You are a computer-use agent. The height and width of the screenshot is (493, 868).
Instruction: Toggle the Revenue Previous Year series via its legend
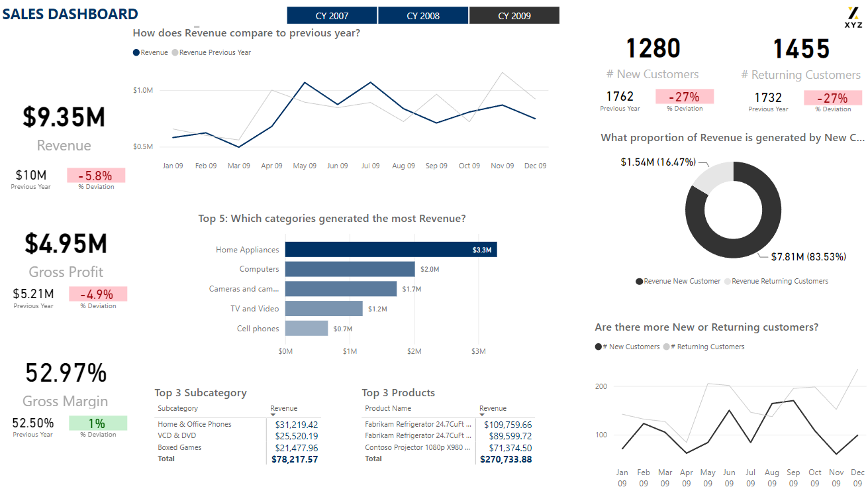coord(173,52)
